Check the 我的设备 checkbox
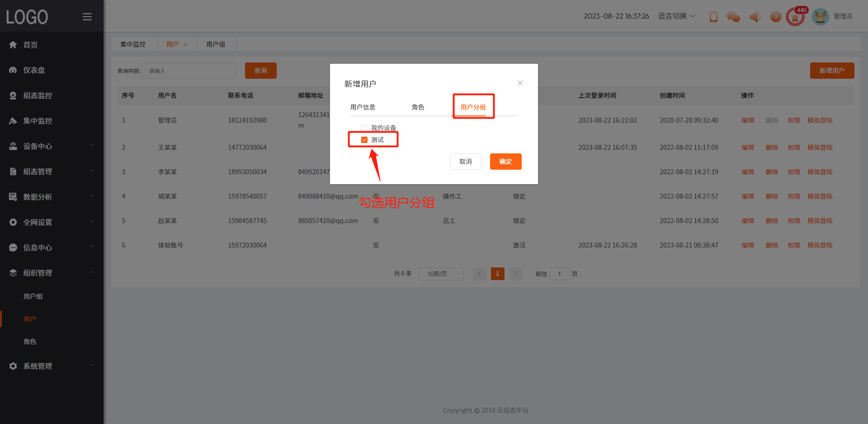868x424 pixels. point(364,128)
